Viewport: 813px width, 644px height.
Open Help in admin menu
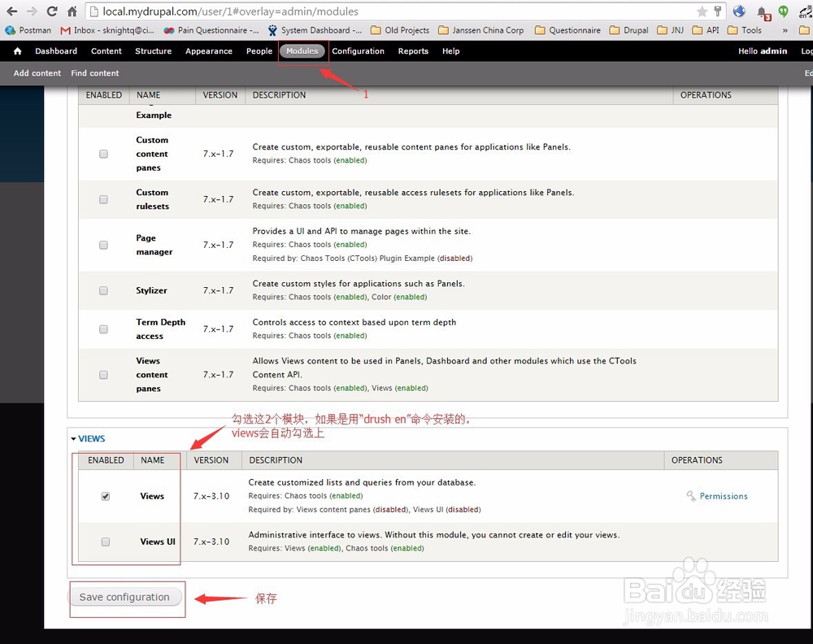pyautogui.click(x=451, y=50)
